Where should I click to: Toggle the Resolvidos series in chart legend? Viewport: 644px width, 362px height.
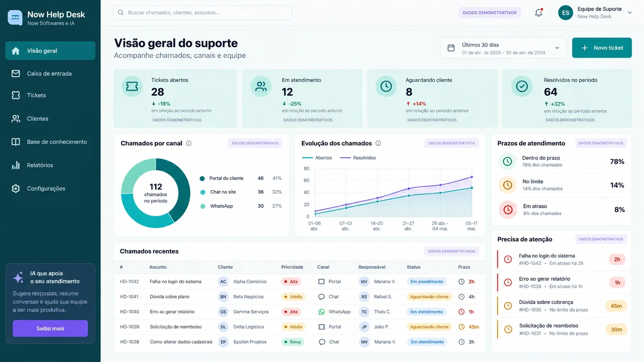[358, 158]
